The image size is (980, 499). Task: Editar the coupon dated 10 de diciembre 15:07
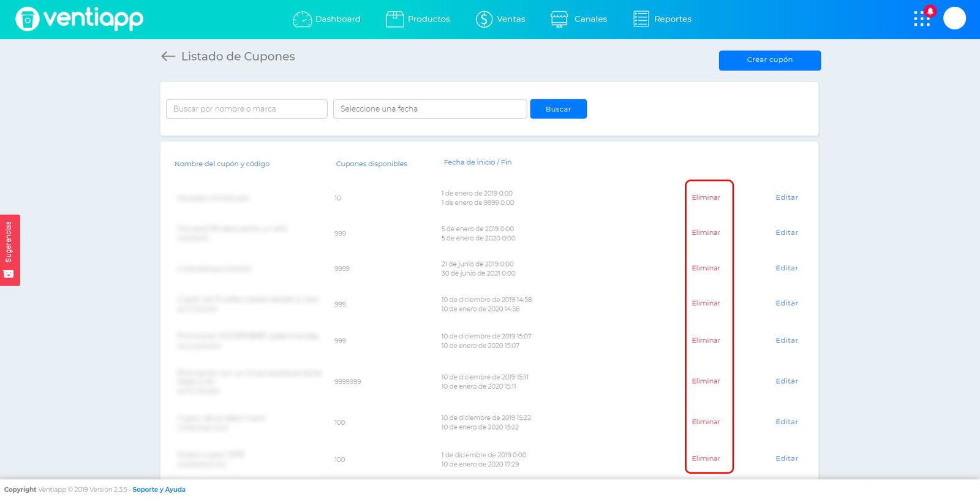(787, 340)
